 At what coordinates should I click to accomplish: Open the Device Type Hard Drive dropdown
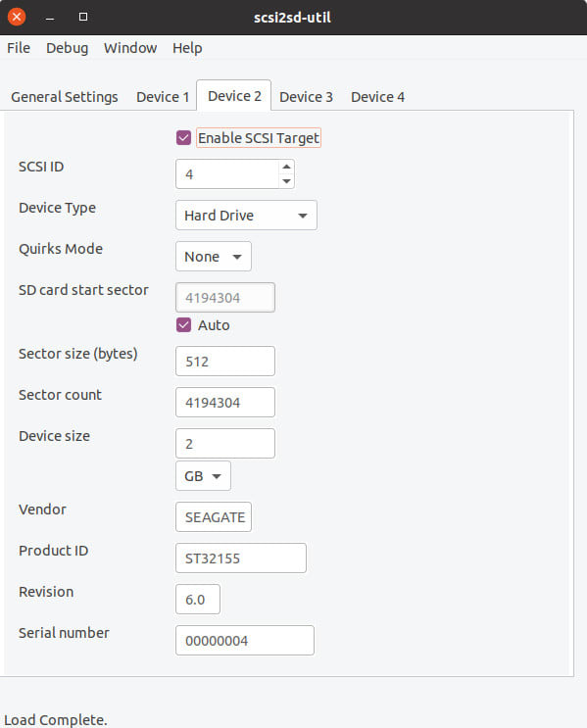click(x=246, y=215)
